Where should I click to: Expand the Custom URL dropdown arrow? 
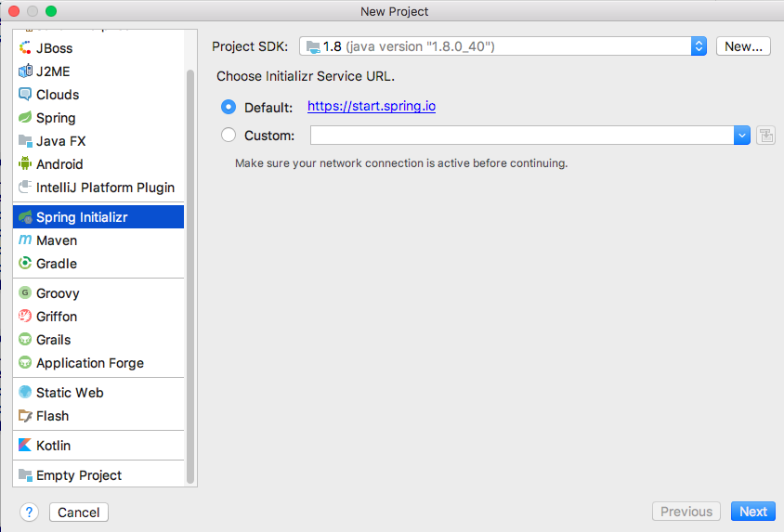coord(741,136)
